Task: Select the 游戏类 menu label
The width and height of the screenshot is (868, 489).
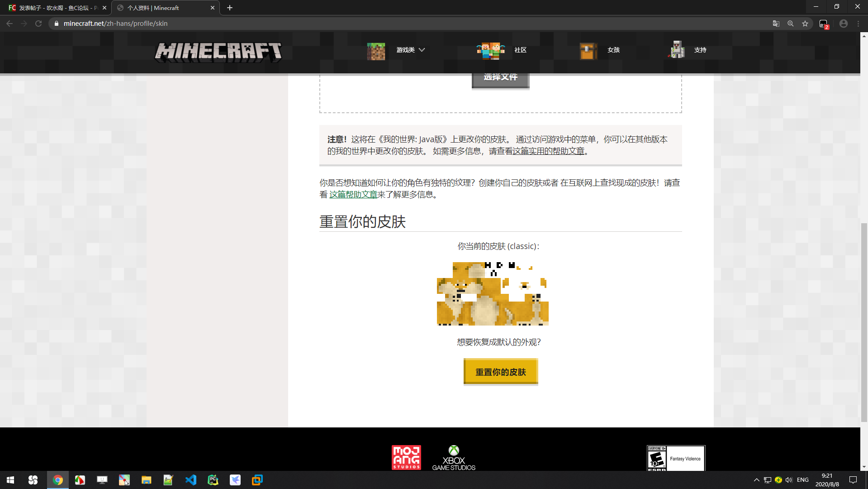Action: click(x=405, y=50)
